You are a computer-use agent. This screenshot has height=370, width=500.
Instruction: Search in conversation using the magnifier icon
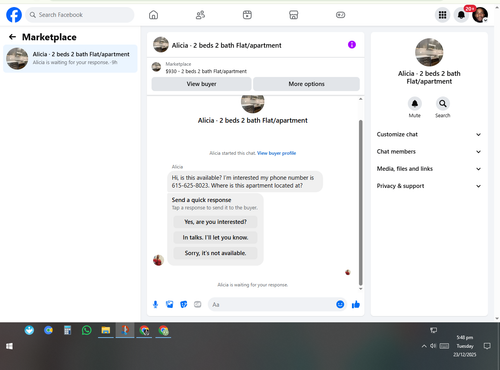click(443, 104)
